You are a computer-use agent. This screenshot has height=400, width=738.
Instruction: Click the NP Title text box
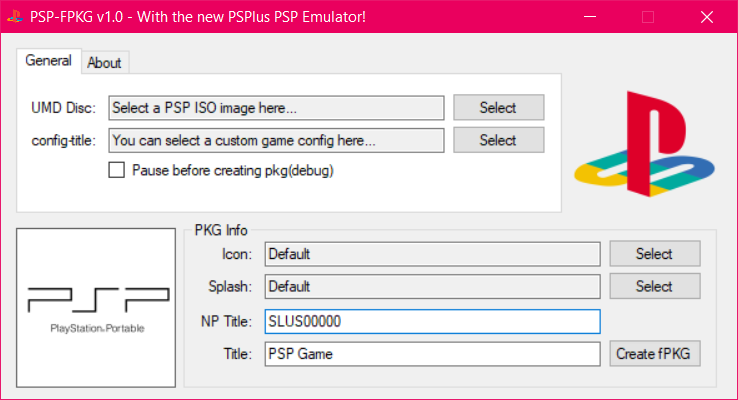[431, 321]
